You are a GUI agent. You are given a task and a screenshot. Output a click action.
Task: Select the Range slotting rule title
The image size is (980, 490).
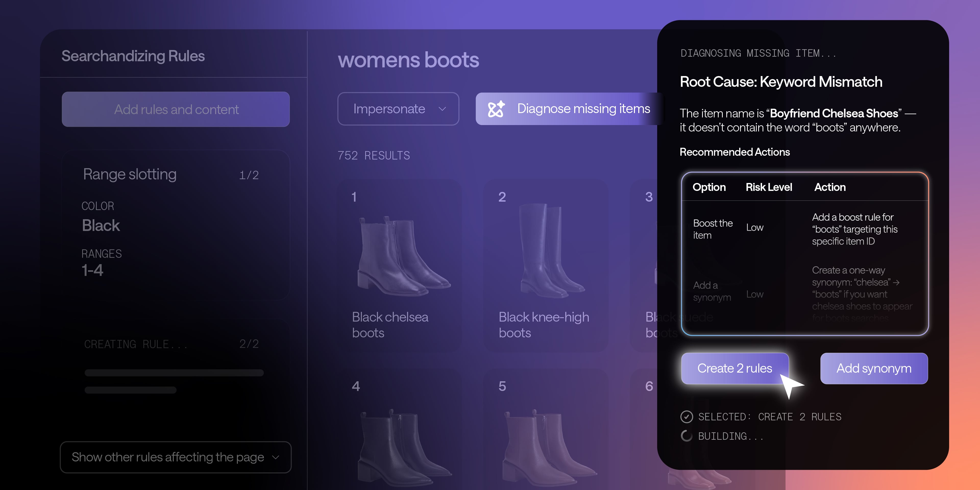pyautogui.click(x=130, y=174)
